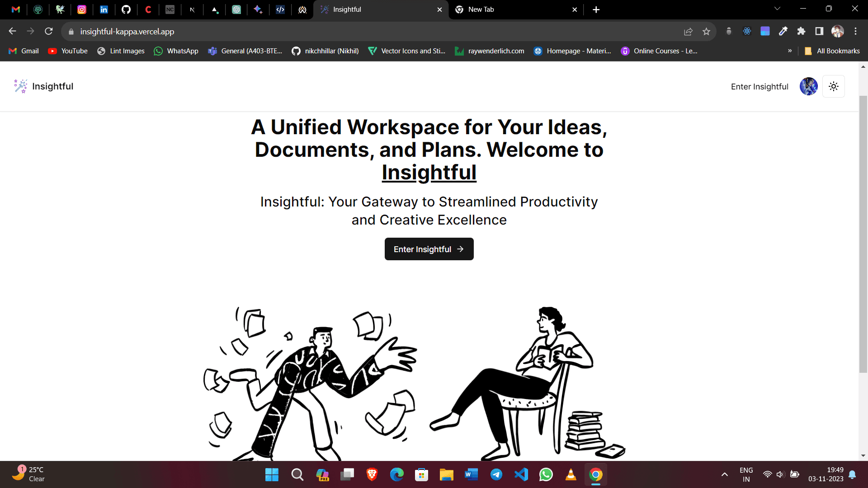This screenshot has height=488, width=868.
Task: Open Vector Icons and Sti... bookmark
Action: (407, 51)
